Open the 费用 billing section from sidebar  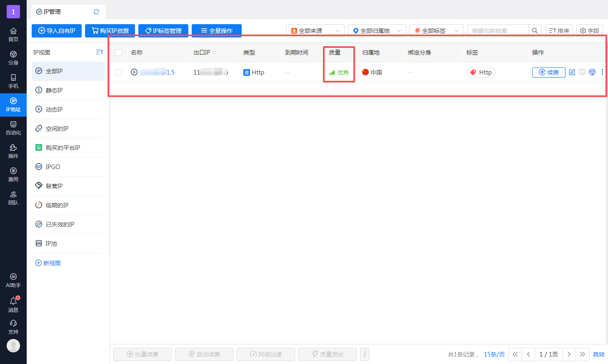(x=13, y=175)
